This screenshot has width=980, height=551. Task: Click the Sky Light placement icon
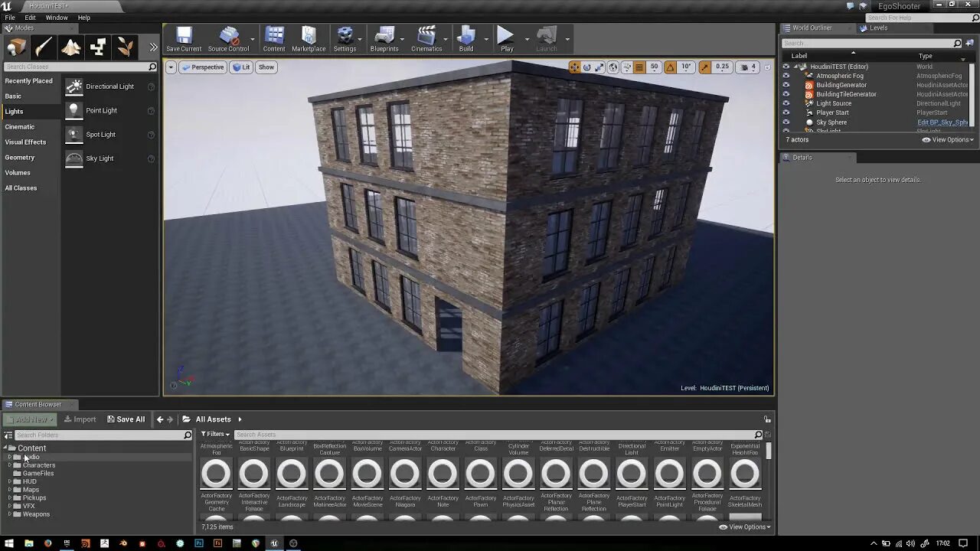click(73, 158)
